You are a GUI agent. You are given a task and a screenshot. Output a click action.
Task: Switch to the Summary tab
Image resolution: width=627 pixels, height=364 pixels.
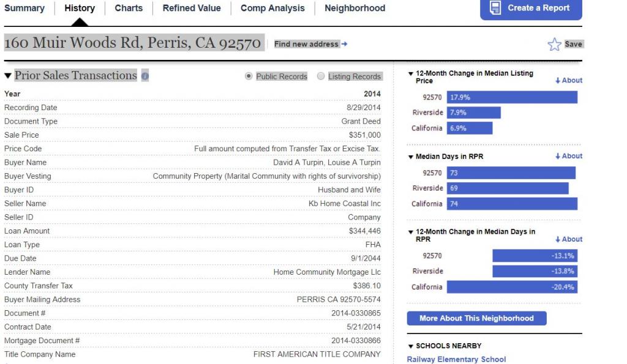[24, 8]
